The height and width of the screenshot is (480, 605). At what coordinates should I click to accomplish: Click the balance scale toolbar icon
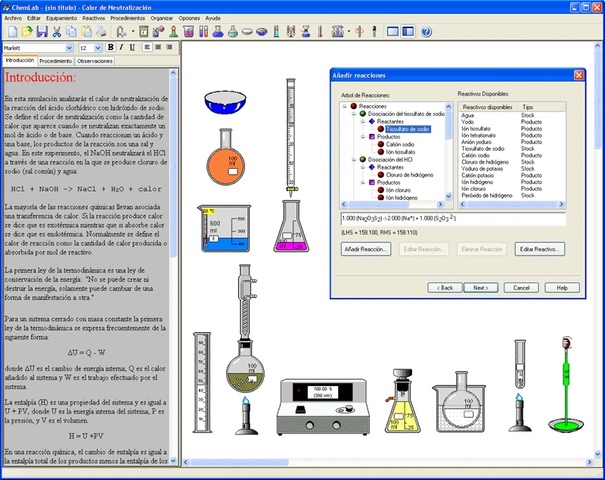pos(338,32)
